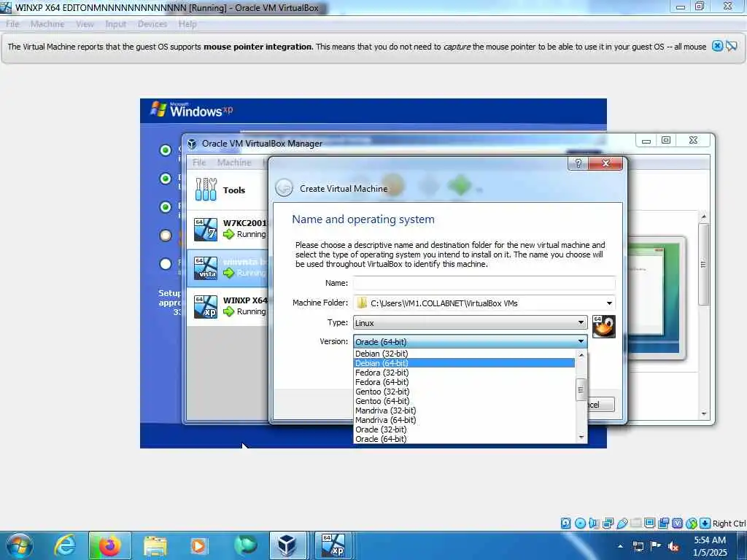Click the Right Ctrl host key label

click(729, 524)
